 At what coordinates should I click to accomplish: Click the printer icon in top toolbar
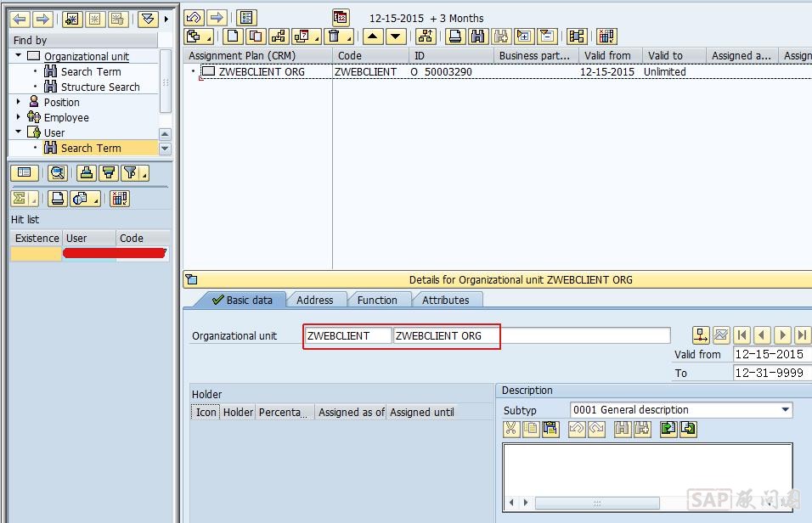coord(456,37)
